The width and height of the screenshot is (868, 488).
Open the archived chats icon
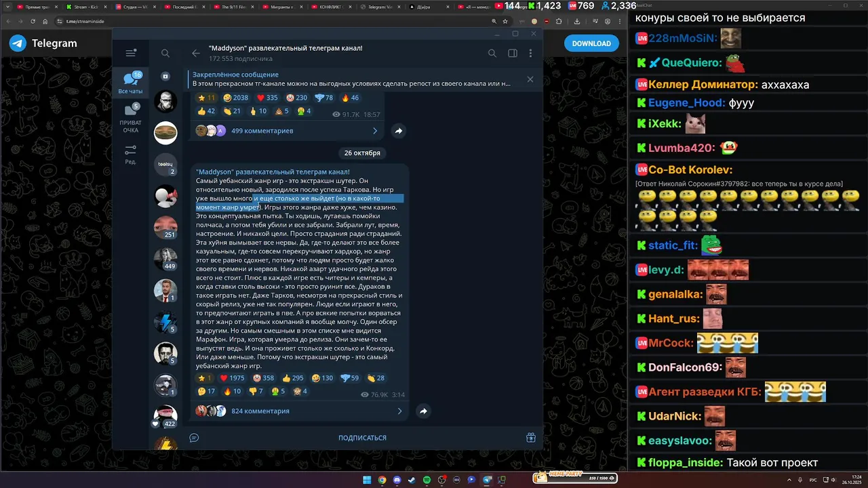[x=165, y=77]
